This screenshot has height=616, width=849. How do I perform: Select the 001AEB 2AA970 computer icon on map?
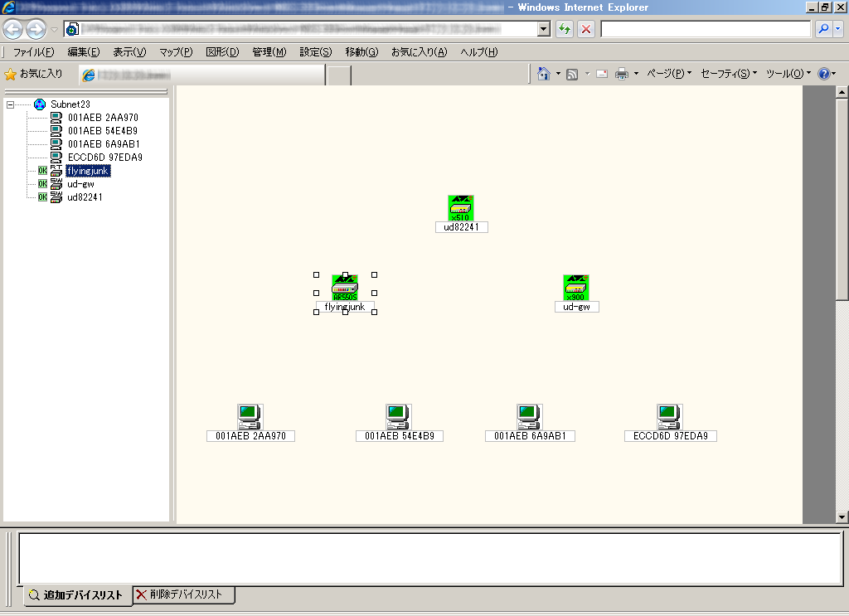(250, 417)
